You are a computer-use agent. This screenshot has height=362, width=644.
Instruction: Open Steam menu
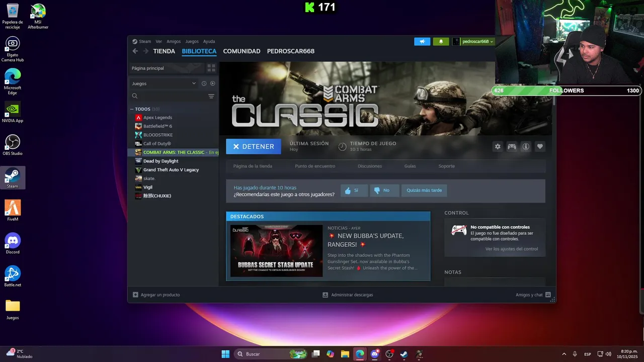tap(145, 41)
